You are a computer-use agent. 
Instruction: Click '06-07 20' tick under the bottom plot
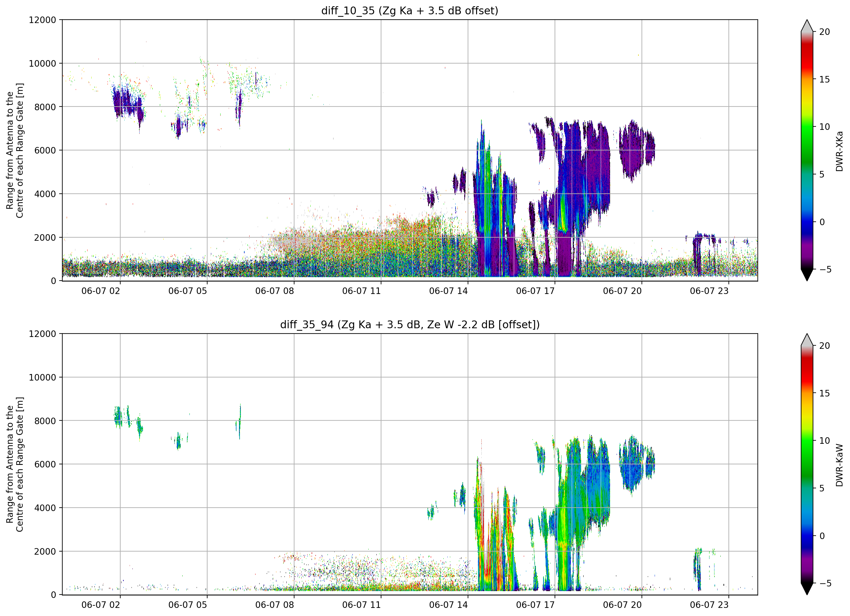tap(623, 605)
